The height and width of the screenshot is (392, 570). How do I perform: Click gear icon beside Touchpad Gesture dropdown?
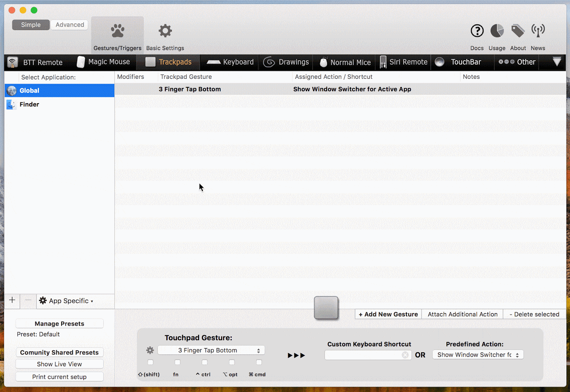pyautogui.click(x=150, y=350)
